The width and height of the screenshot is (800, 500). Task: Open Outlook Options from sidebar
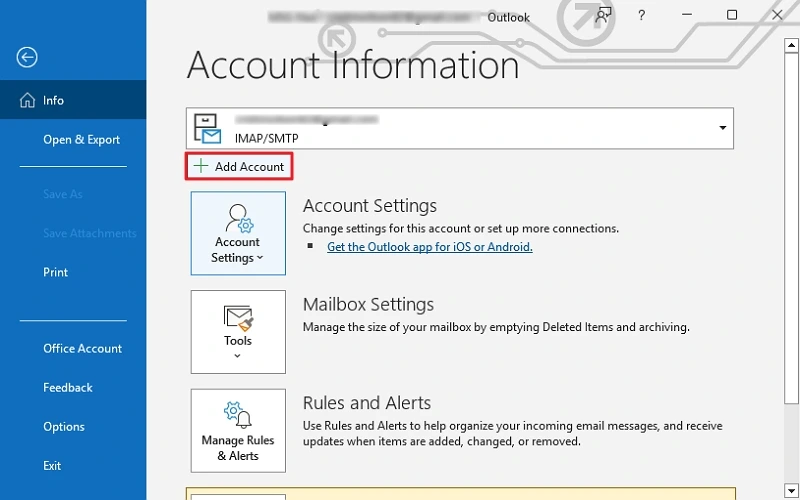(x=64, y=427)
